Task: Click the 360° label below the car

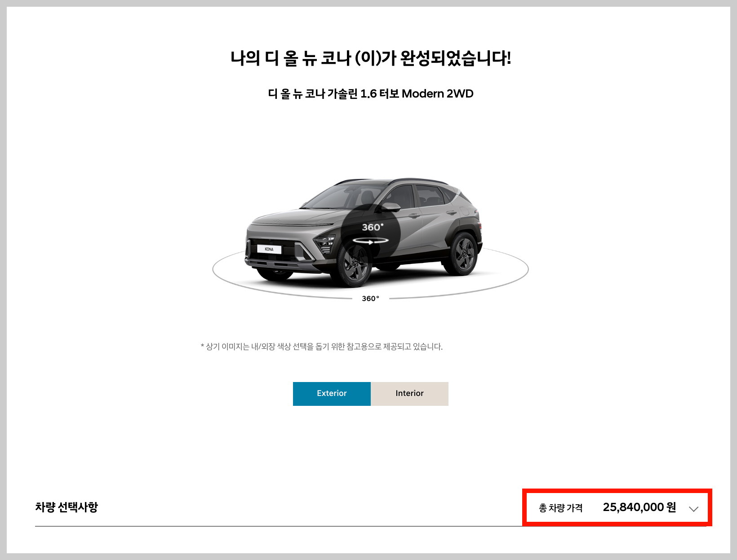Action: [x=370, y=298]
